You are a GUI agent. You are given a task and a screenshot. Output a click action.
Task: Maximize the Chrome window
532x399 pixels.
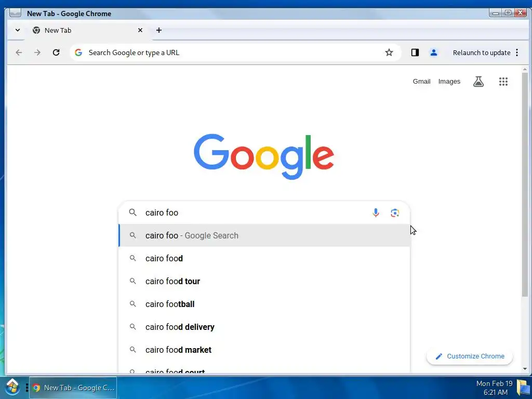pyautogui.click(x=508, y=13)
